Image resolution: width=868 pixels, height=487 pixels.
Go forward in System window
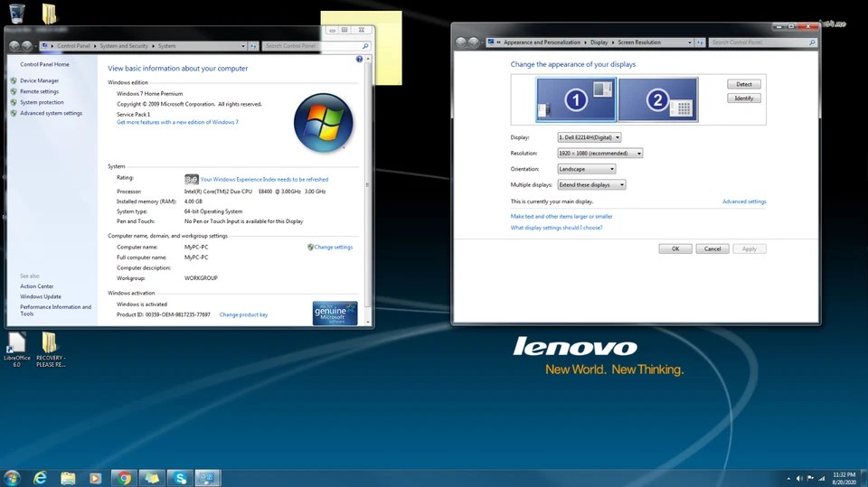coord(26,46)
